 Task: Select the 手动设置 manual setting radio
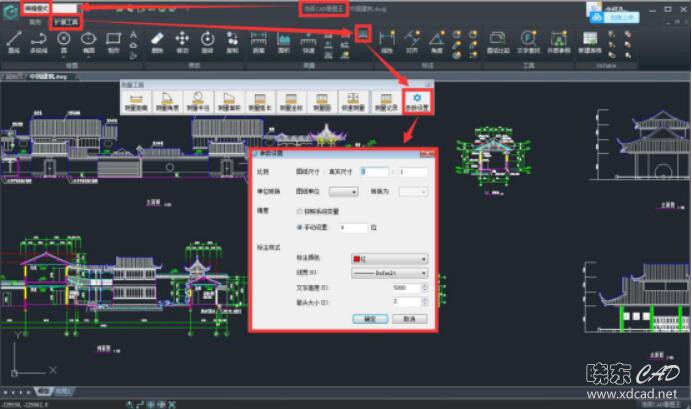tap(301, 227)
